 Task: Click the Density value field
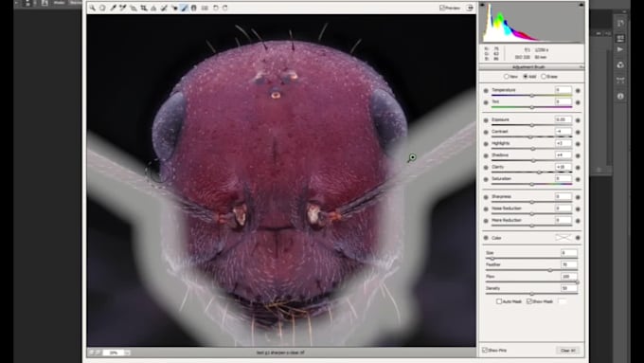point(569,288)
